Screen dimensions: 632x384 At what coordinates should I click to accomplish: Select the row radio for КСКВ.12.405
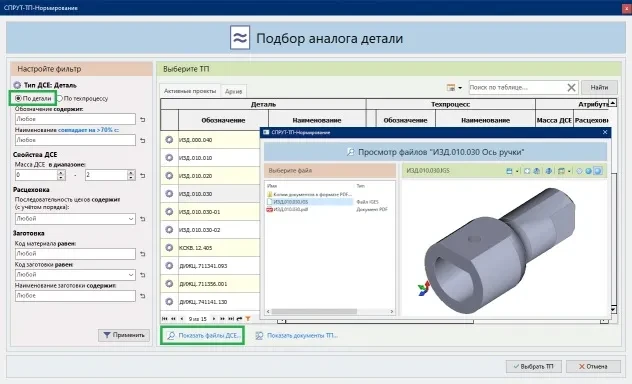[x=169, y=248]
